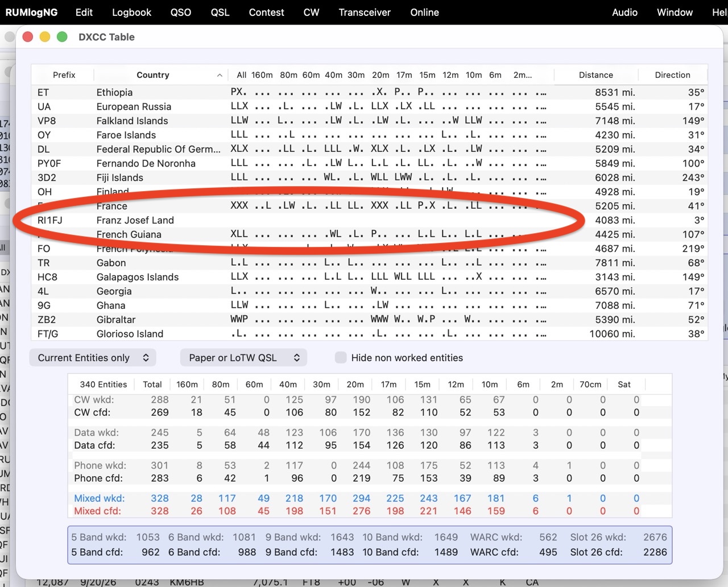
Task: Open the Paper or LoTW QSL dropdown
Action: pos(243,357)
